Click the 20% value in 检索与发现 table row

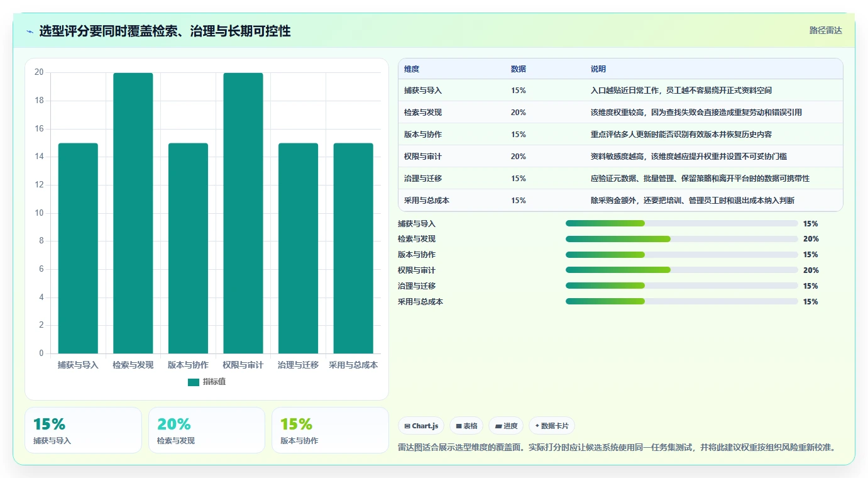click(x=519, y=113)
